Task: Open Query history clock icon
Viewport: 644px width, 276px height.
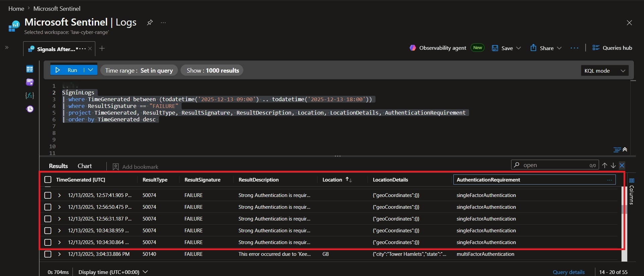Action: point(30,109)
